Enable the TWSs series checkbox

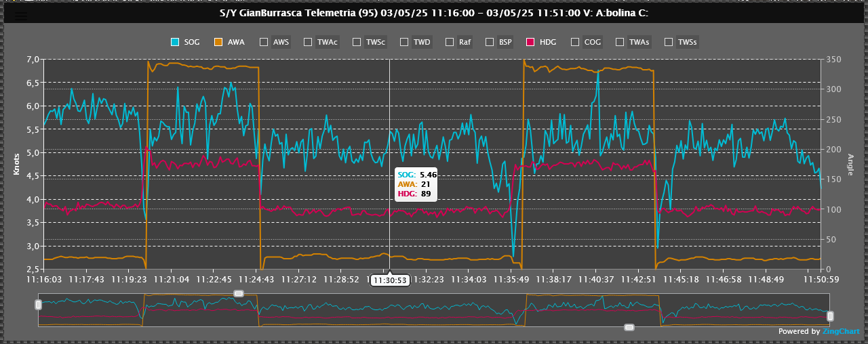coord(669,42)
